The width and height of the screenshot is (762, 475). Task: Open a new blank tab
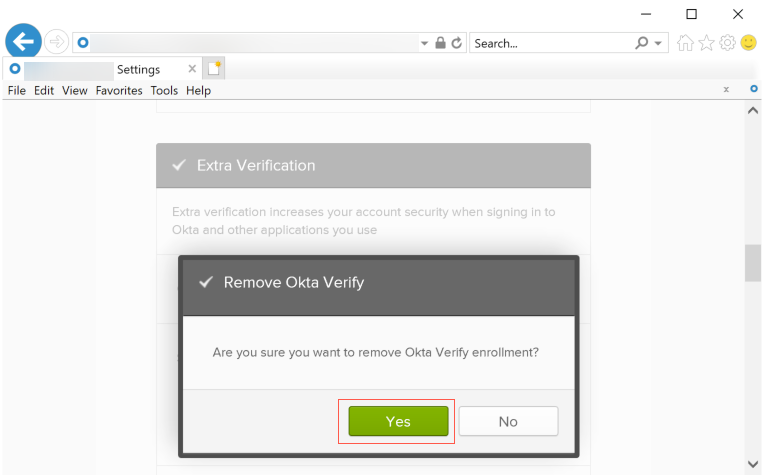pyautogui.click(x=214, y=69)
